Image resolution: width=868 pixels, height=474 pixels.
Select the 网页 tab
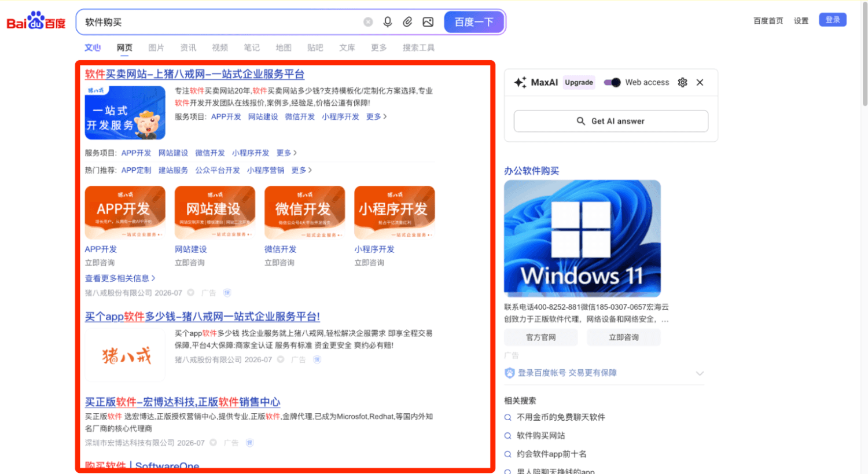click(124, 47)
